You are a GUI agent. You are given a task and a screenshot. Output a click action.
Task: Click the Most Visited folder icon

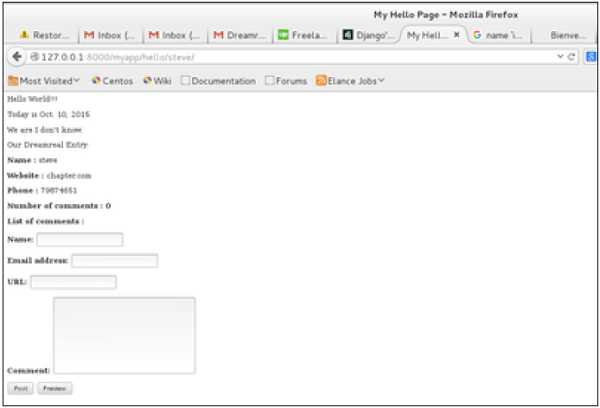13,81
